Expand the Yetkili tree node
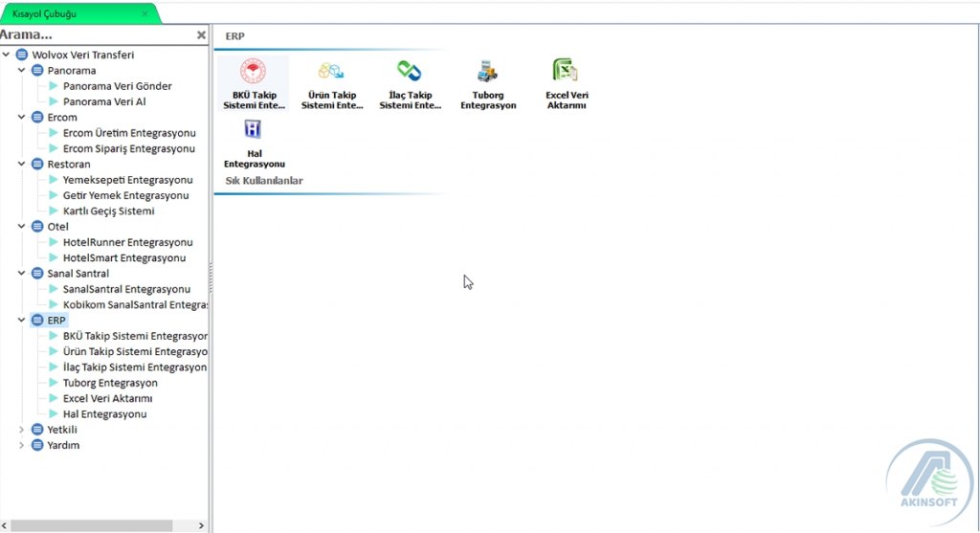Screen dimensions: 980x533 pyautogui.click(x=22, y=430)
